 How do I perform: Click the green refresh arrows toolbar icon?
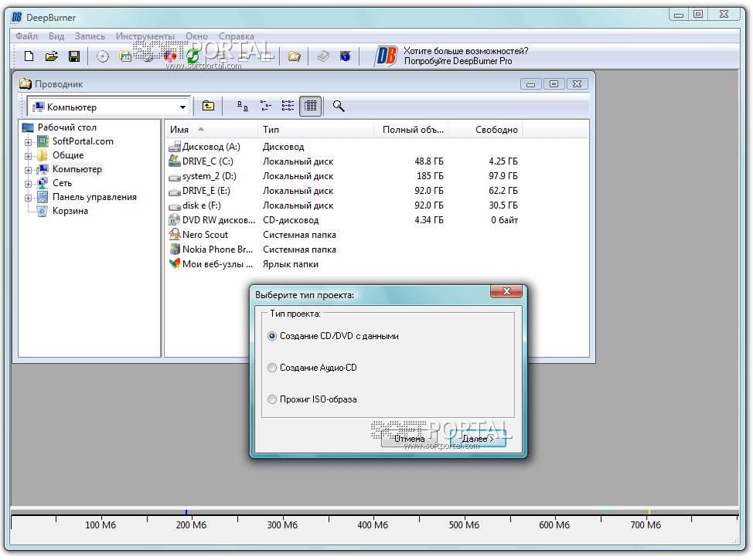coord(193,56)
